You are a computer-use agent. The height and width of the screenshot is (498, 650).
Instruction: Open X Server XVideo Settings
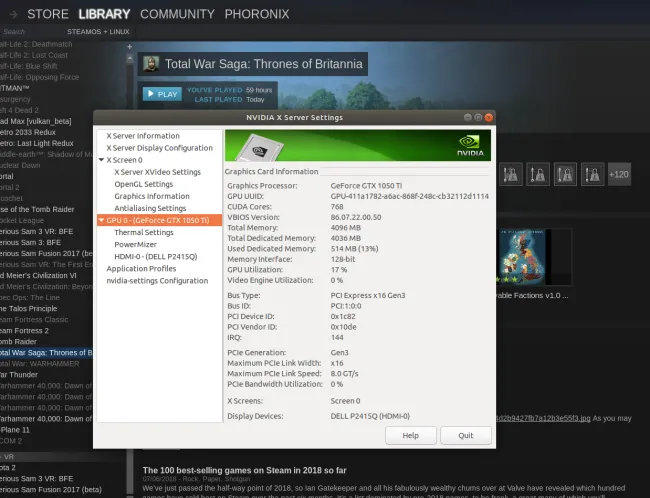[x=158, y=172]
